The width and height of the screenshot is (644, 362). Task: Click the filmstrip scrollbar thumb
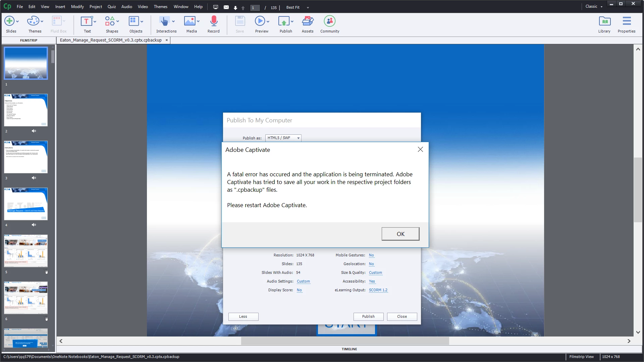pyautogui.click(x=53, y=56)
